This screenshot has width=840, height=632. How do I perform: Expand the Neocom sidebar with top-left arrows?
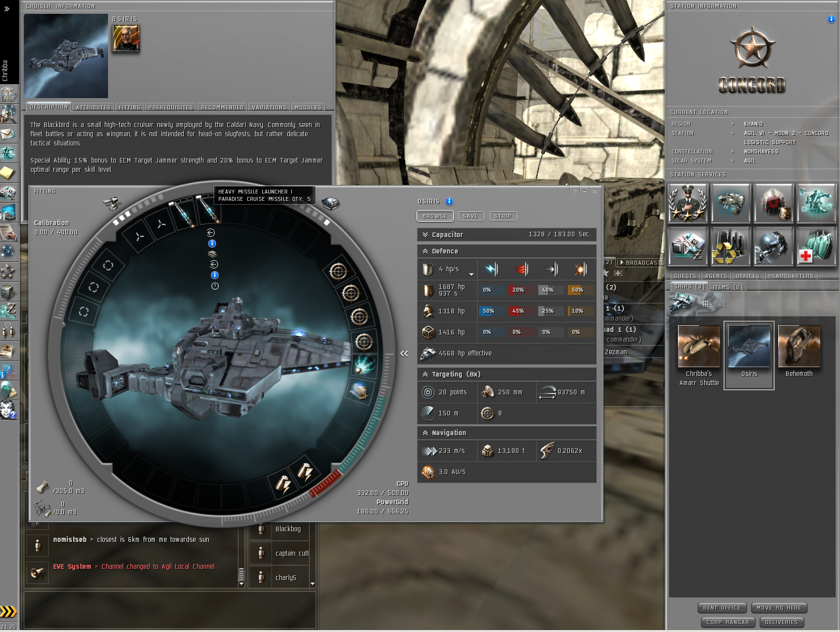tap(7, 9)
